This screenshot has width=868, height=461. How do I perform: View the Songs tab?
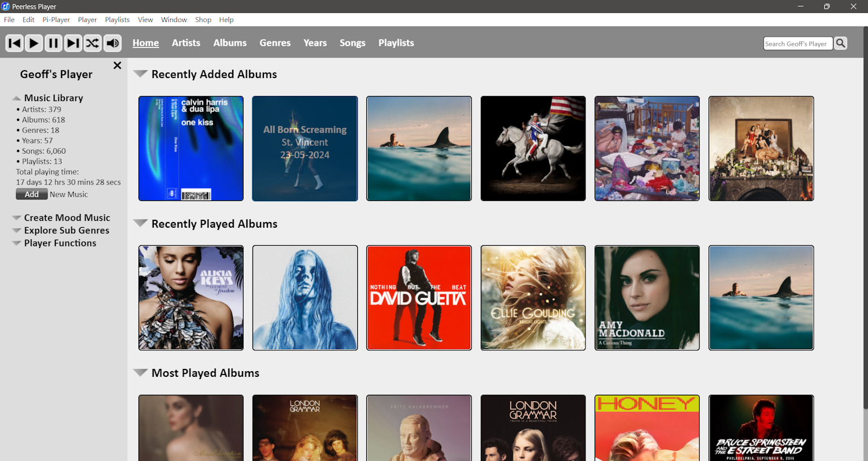[353, 43]
